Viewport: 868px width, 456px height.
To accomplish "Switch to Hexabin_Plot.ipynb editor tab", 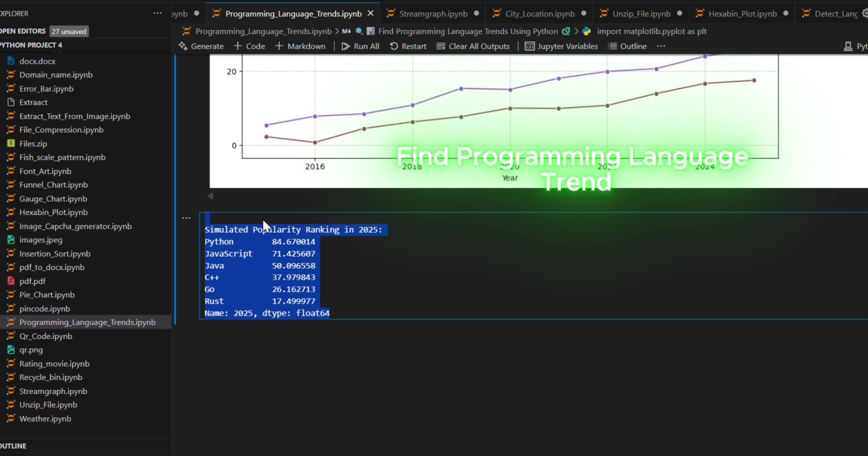I will [x=742, y=14].
